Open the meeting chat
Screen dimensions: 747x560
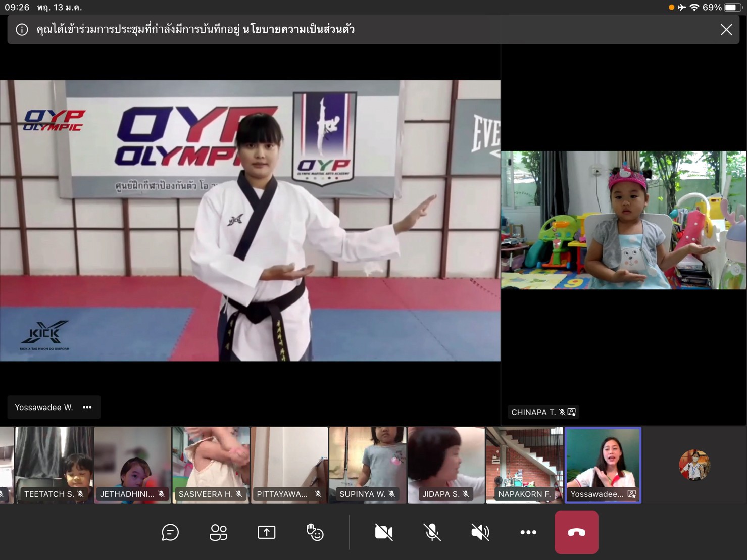click(x=170, y=532)
